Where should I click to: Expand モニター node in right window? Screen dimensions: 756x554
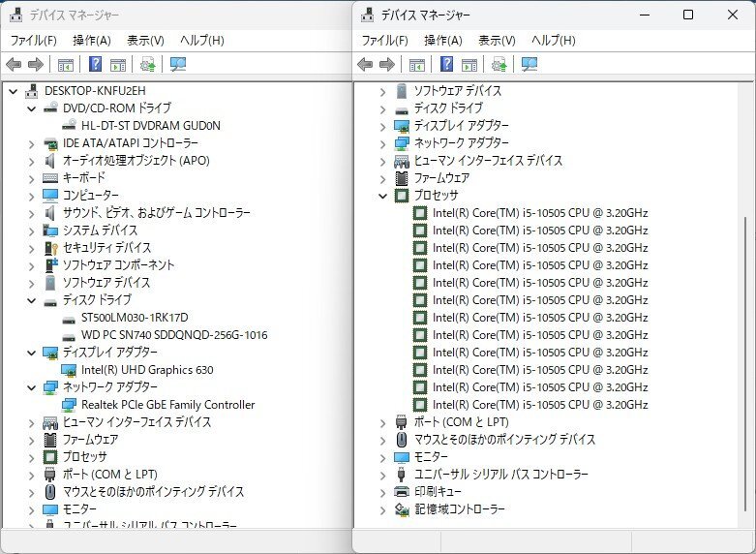[x=384, y=457]
